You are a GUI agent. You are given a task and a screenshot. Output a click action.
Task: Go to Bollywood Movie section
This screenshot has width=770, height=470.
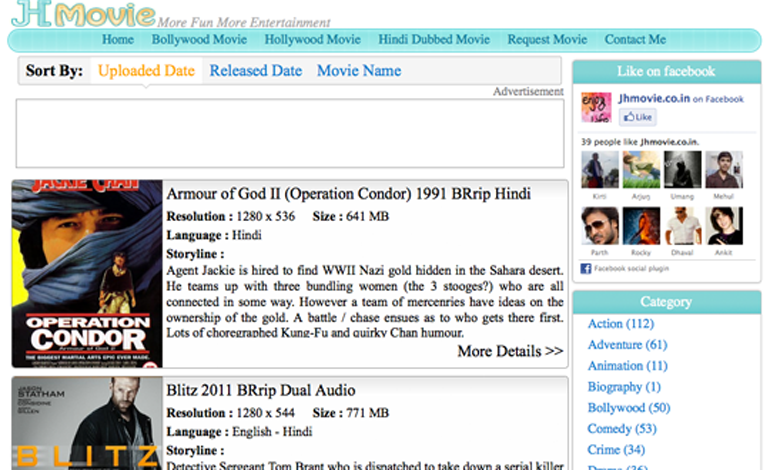(x=199, y=39)
